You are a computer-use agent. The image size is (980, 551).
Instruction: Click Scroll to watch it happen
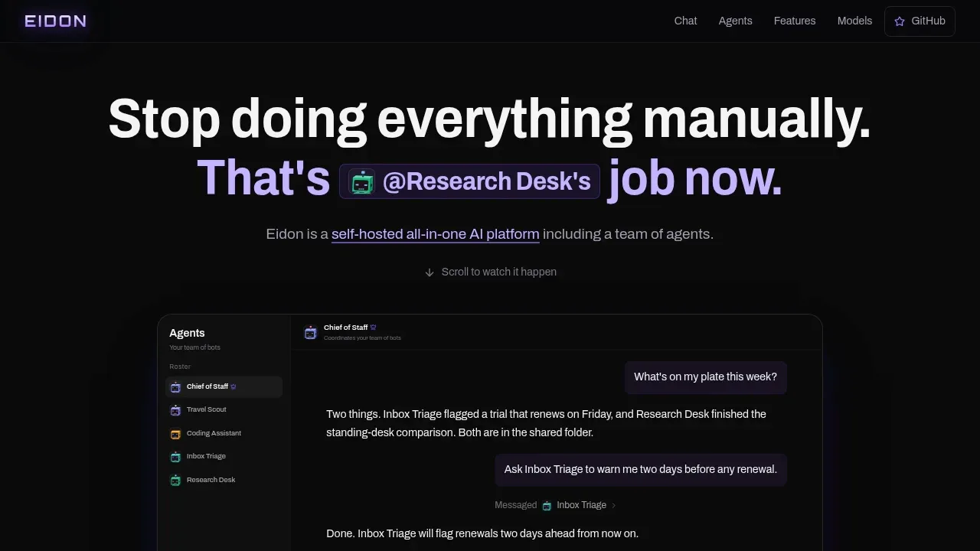pyautogui.click(x=490, y=272)
